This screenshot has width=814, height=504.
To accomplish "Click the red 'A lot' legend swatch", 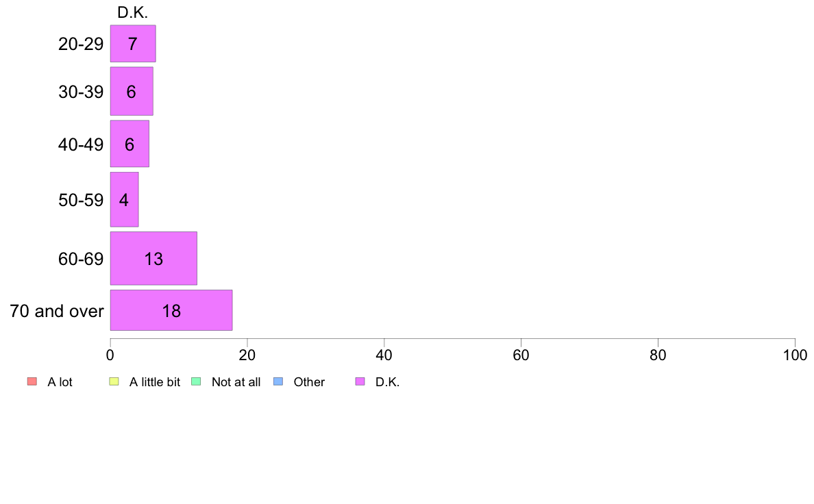I will tap(32, 381).
